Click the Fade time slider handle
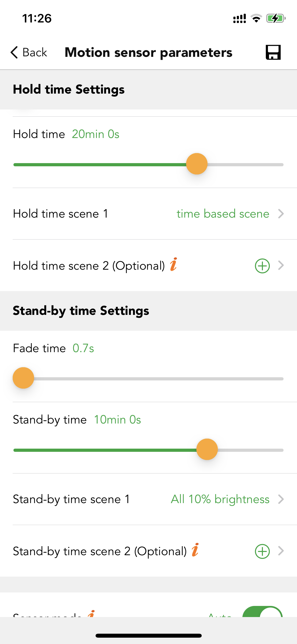The height and width of the screenshot is (644, 297). (23, 378)
